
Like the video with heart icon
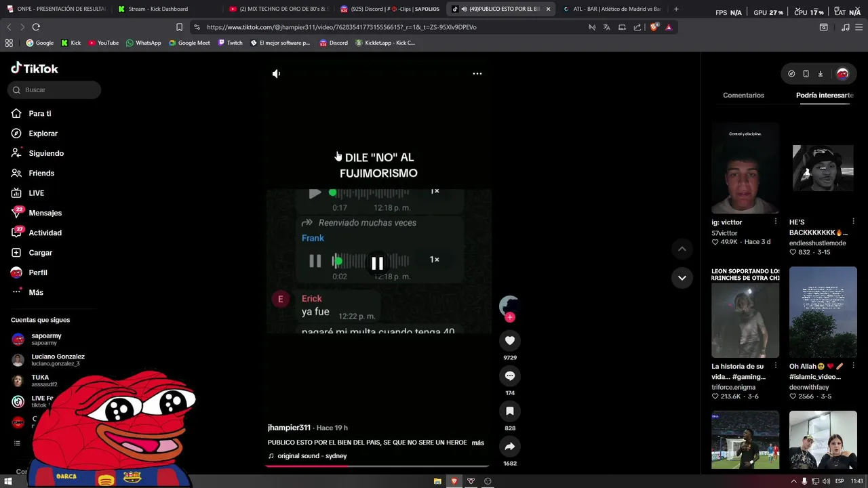pyautogui.click(x=510, y=340)
